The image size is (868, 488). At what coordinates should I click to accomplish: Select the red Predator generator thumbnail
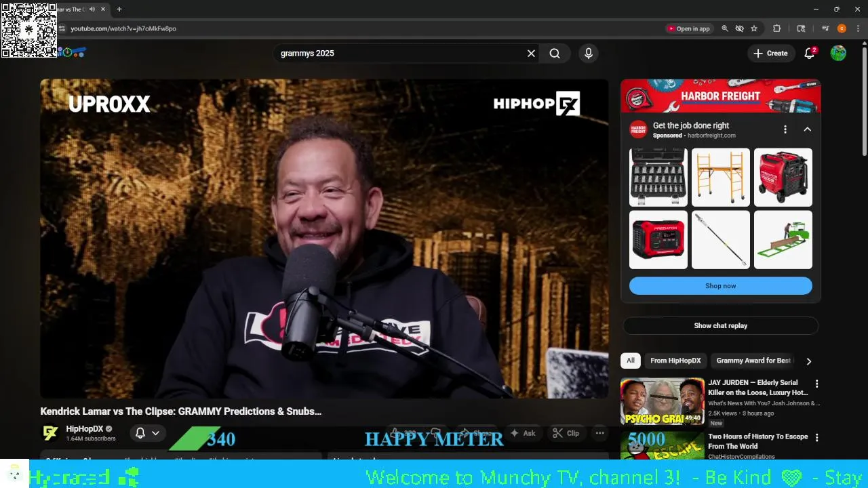point(783,178)
